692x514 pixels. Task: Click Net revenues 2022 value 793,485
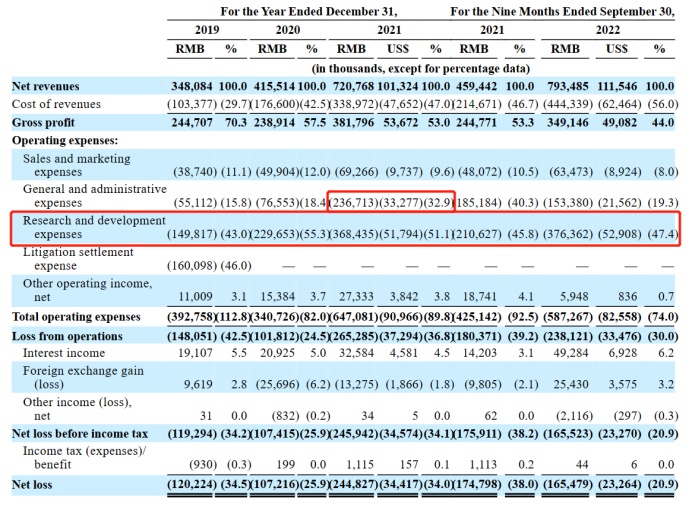(x=568, y=86)
